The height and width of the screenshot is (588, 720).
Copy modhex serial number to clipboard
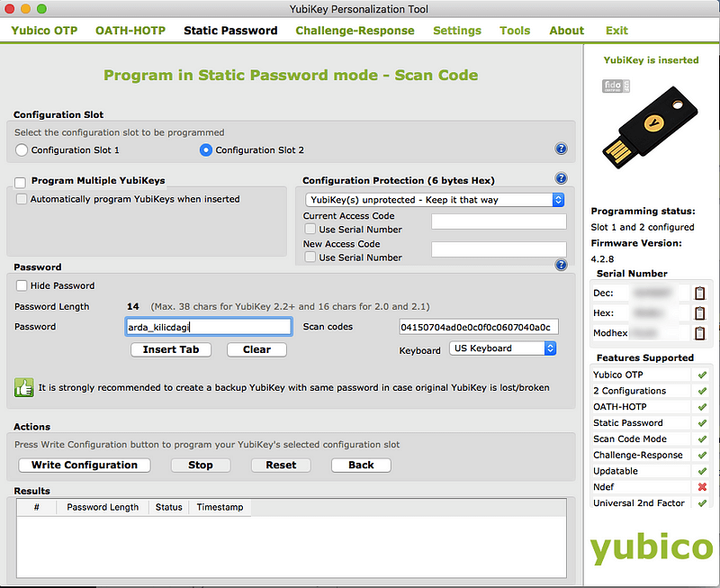[x=699, y=332]
